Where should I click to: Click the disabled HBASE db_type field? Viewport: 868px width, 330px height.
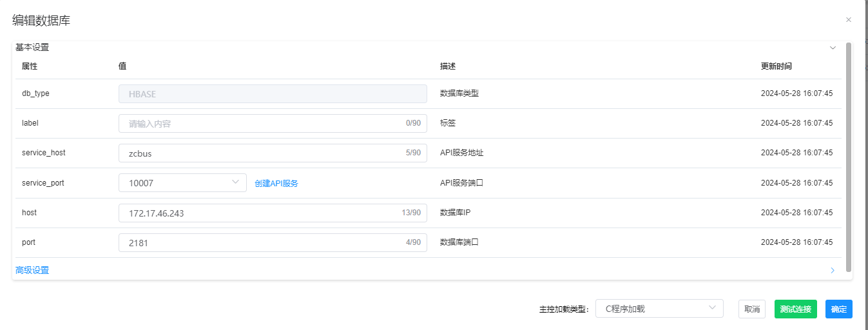tap(273, 93)
